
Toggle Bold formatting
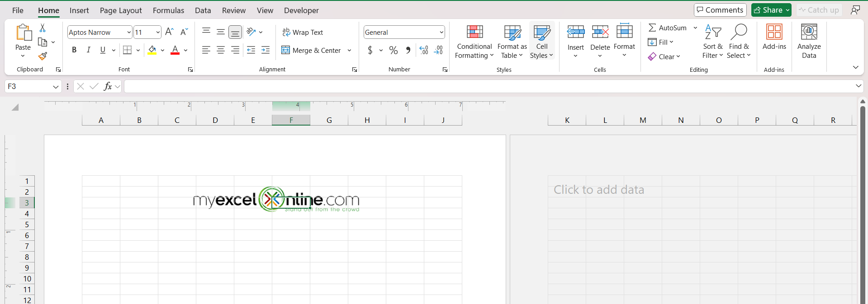click(x=74, y=50)
